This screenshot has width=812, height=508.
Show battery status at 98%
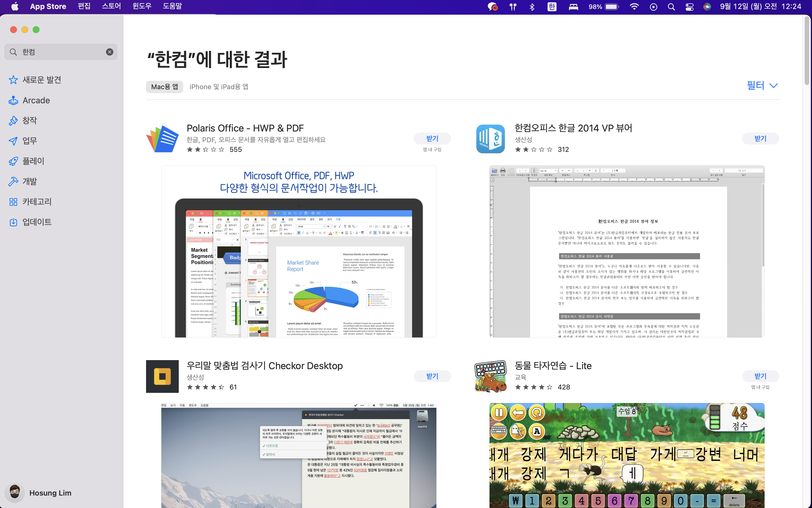(604, 7)
